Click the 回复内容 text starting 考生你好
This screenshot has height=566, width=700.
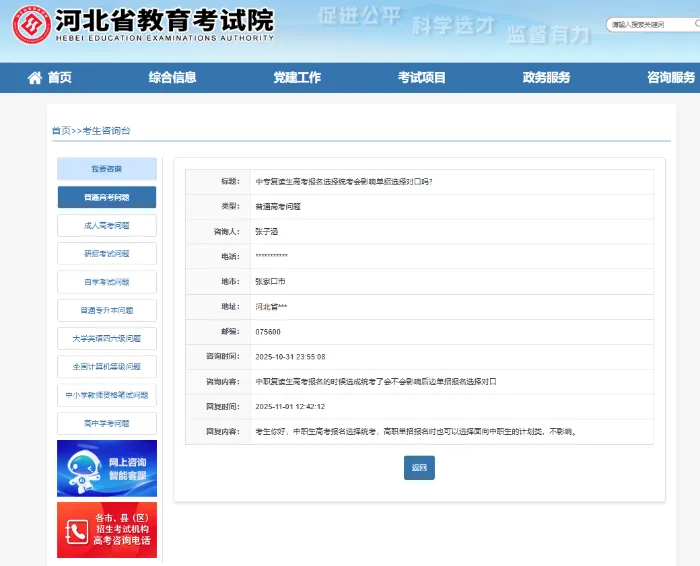(x=416, y=432)
